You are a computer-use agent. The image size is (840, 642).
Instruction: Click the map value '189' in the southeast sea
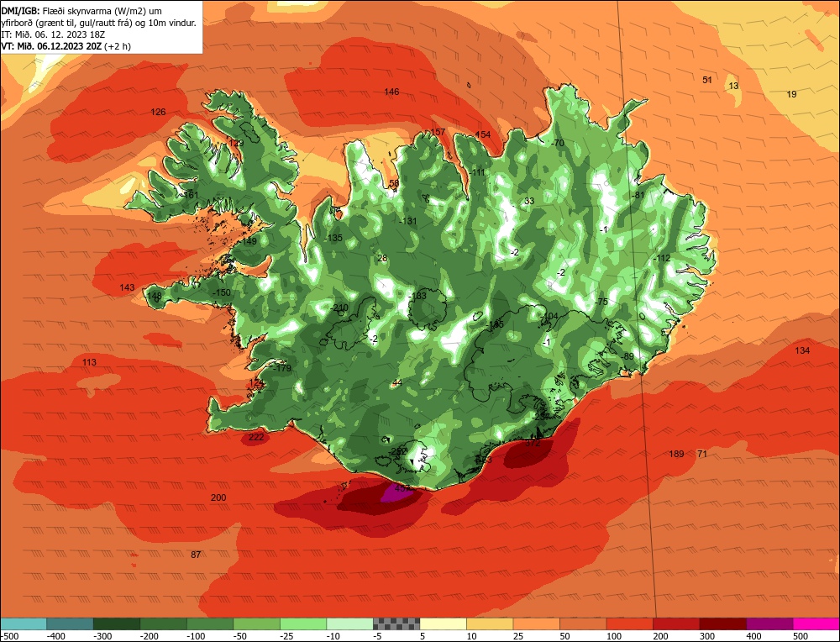[x=676, y=454]
